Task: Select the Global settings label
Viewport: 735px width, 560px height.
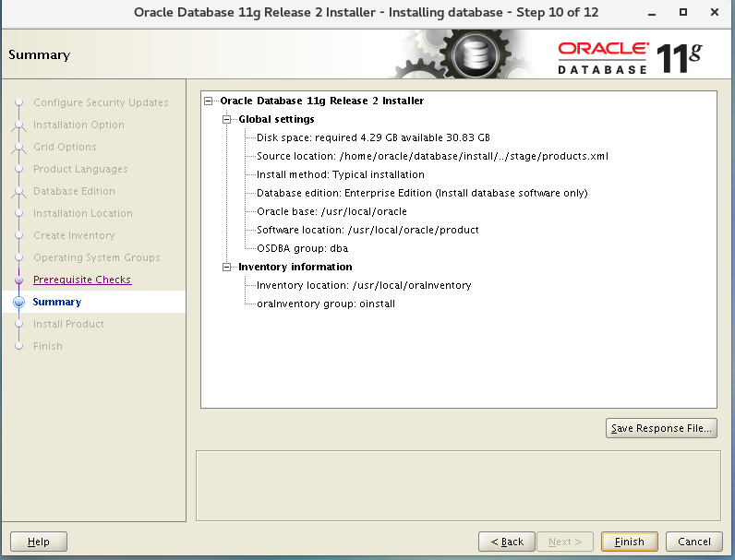Action: (x=276, y=119)
